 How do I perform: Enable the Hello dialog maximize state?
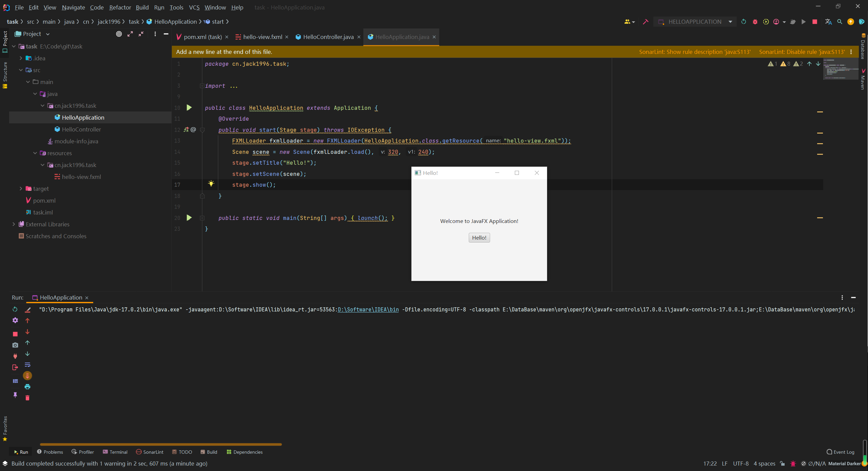click(x=517, y=173)
